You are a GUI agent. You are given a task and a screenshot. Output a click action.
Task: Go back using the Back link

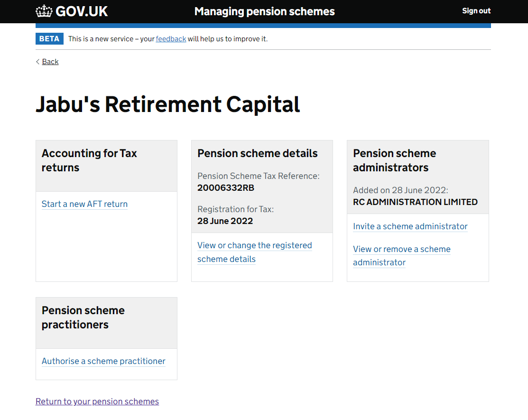pyautogui.click(x=50, y=62)
